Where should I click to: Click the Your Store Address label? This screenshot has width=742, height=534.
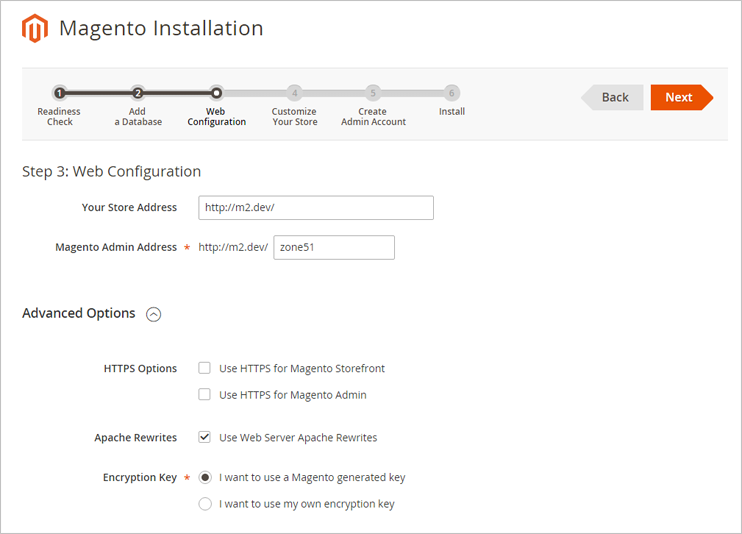point(129,207)
